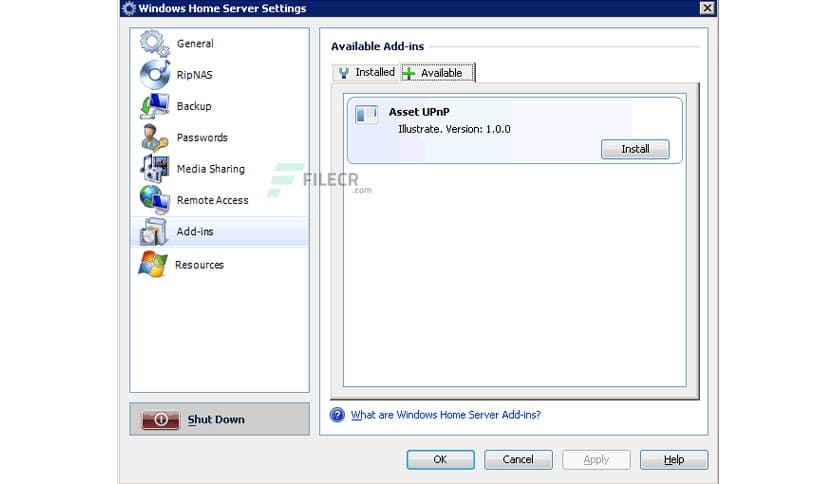
Task: Click the Add-ins package icon
Action: tap(154, 231)
